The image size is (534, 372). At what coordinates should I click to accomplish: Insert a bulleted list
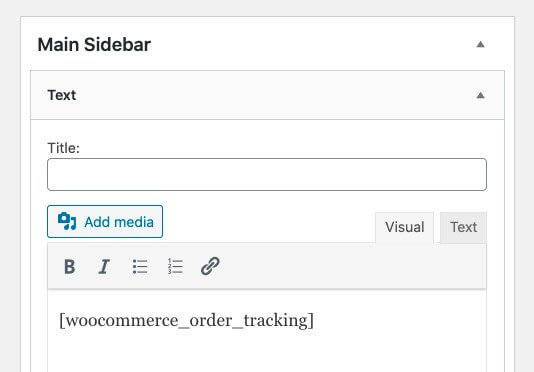[140, 266]
